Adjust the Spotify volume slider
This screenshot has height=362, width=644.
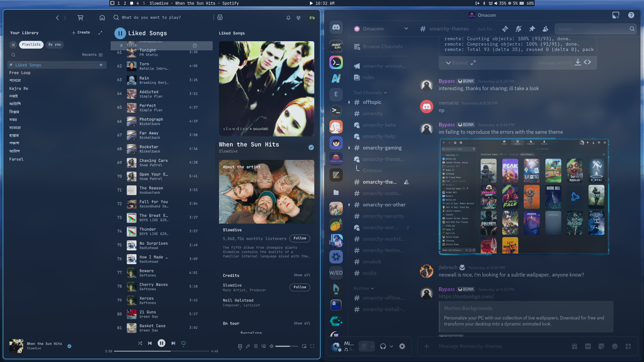point(286,346)
